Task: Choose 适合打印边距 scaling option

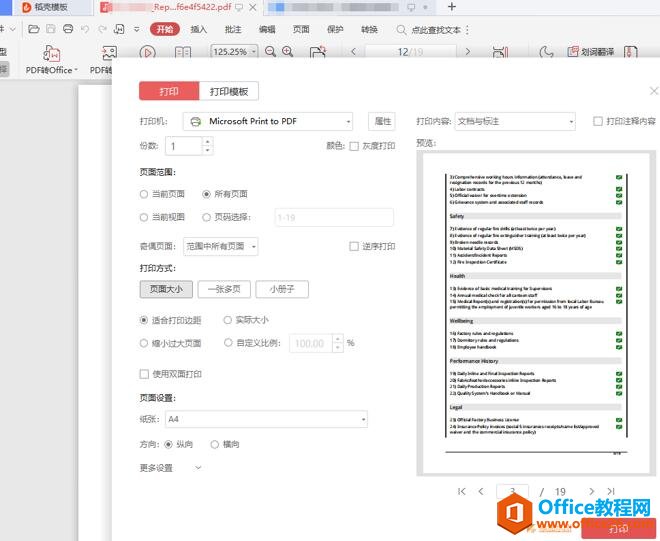Action: [144, 320]
